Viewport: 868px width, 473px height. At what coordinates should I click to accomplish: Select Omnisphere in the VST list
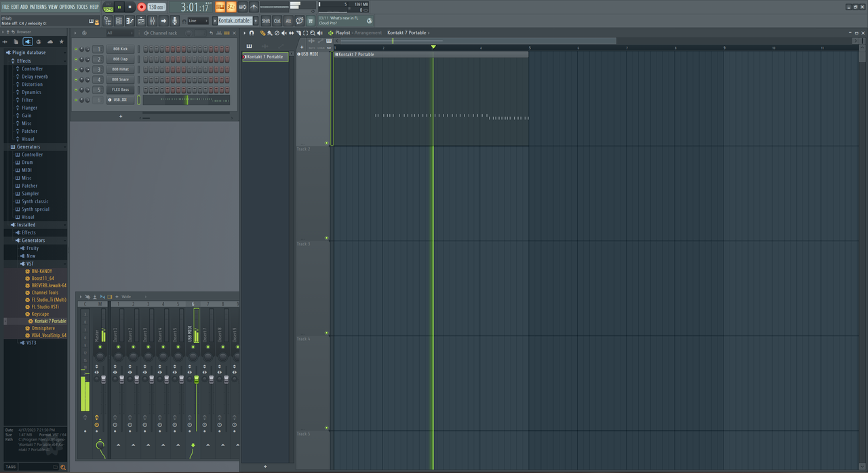click(43, 328)
